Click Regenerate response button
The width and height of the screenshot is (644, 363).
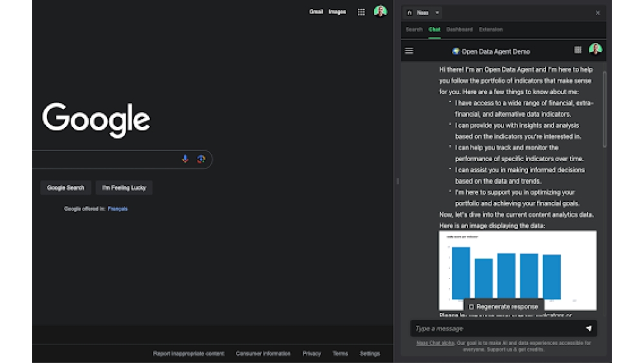(504, 307)
